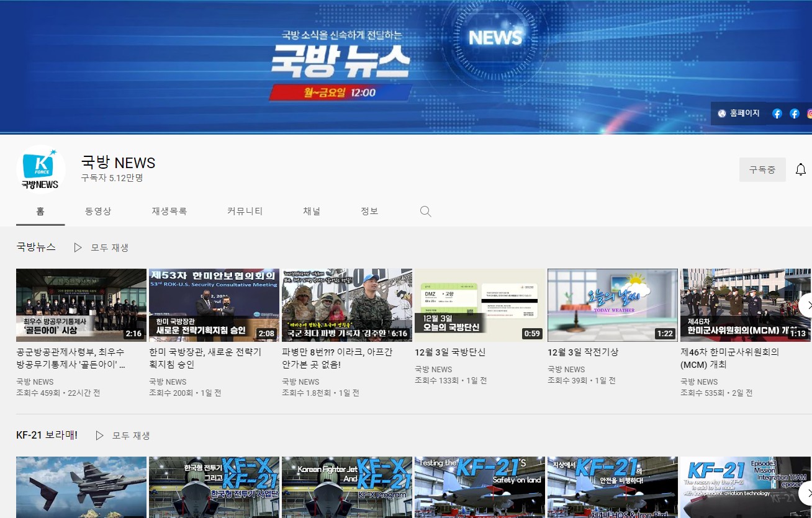Click 조회수 133회 • 1일 전 text

451,380
